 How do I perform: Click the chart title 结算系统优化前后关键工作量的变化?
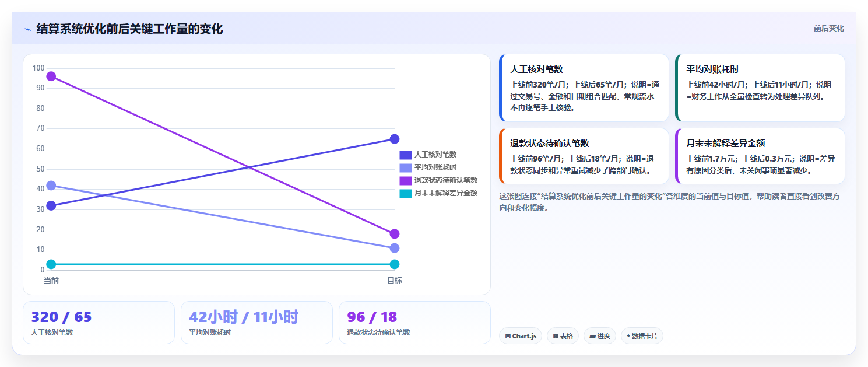(129, 29)
